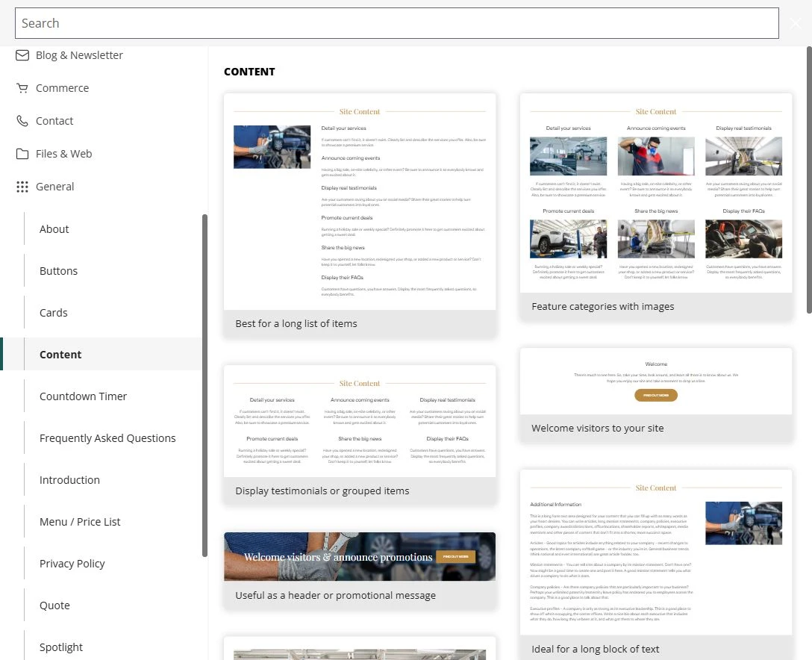Select Frequently Asked Questions subcategory
The image size is (812, 660).
(107, 438)
